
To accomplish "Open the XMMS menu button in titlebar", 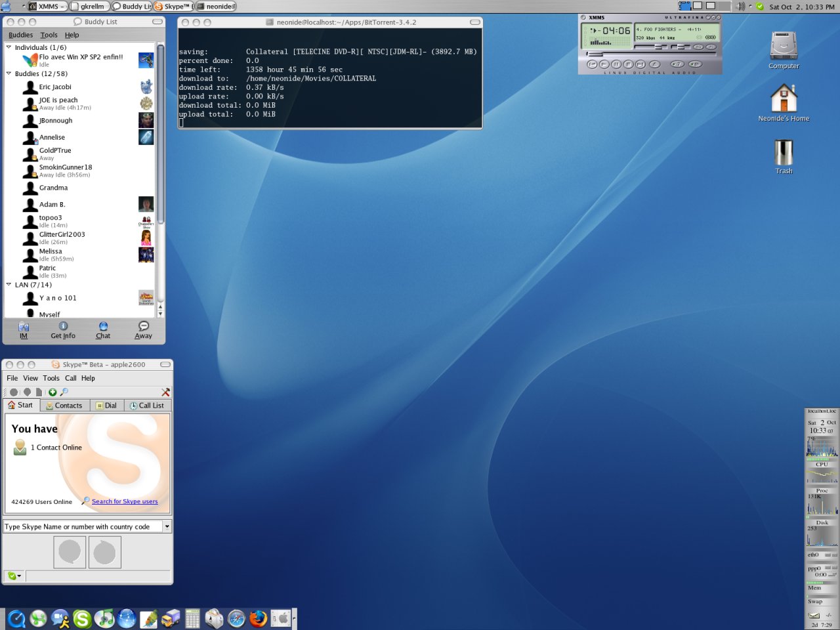I will click(583, 18).
